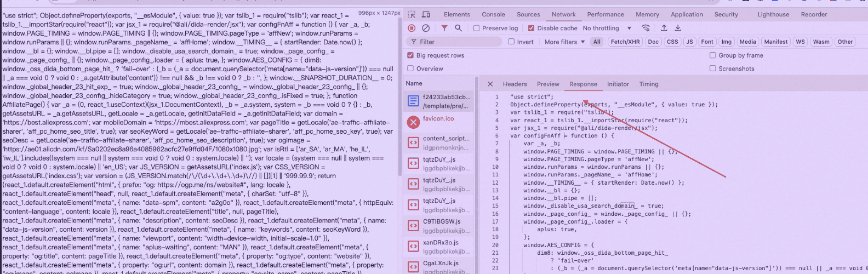Toggle the red filter funnel icon
The height and width of the screenshot is (274, 868).
tap(444, 28)
